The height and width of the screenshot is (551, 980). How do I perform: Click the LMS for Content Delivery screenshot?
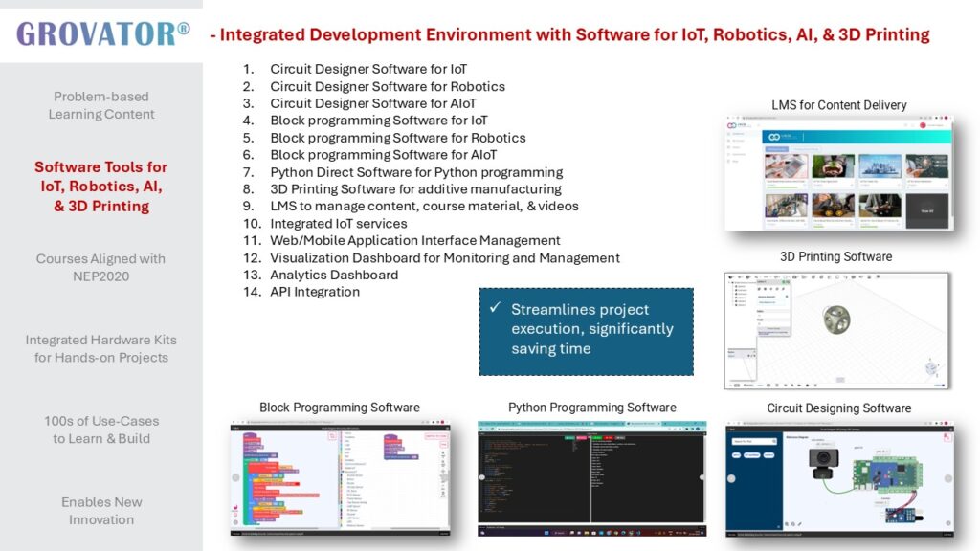(838, 173)
